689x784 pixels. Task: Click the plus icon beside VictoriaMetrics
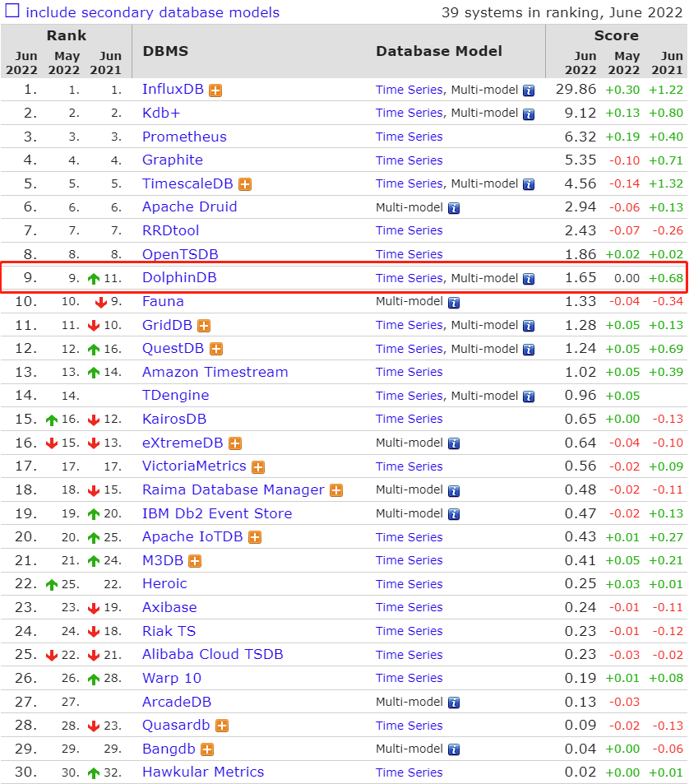pos(258,467)
